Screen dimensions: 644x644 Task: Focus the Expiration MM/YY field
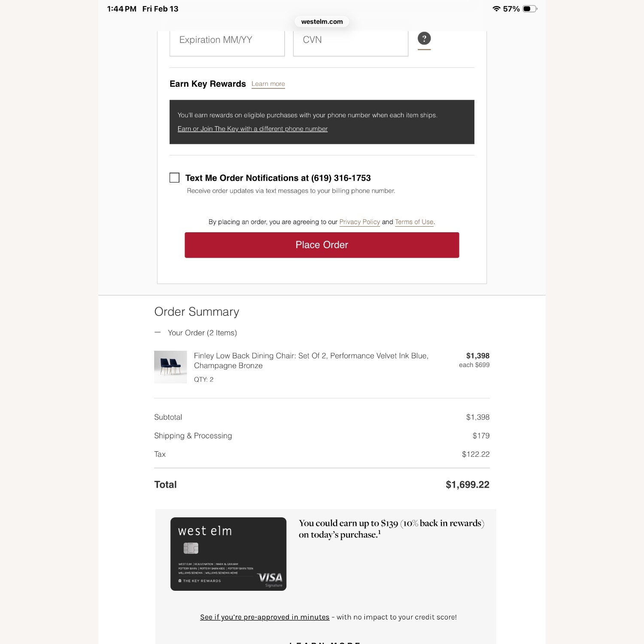tap(227, 40)
